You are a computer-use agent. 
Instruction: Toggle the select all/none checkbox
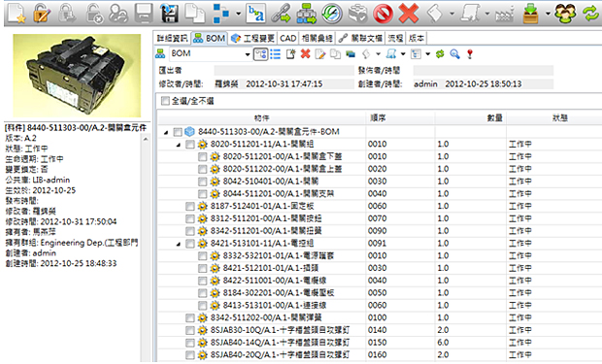click(165, 101)
